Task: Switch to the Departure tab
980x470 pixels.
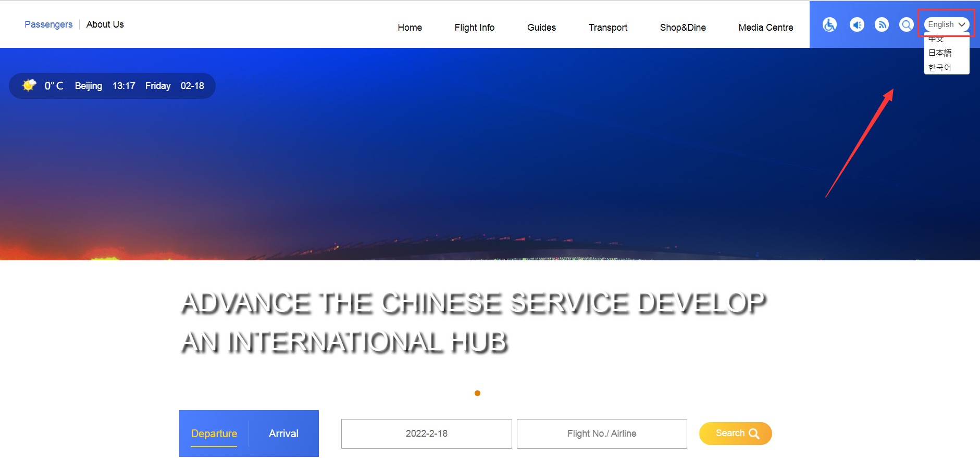Action: click(214, 434)
